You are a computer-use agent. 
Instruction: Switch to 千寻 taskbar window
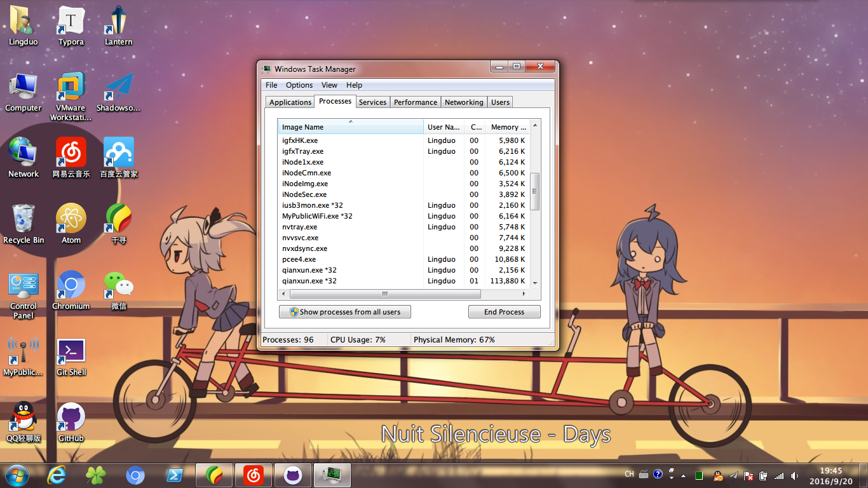(214, 475)
